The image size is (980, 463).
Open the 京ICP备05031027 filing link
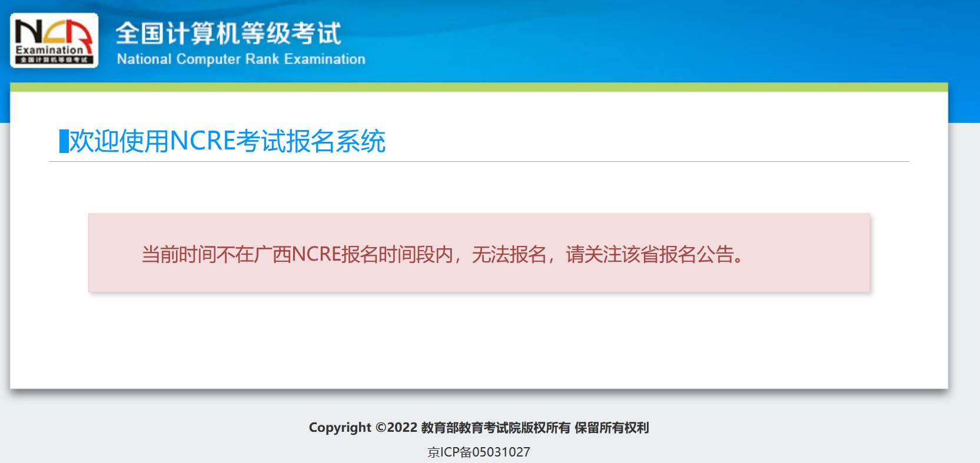(x=479, y=452)
